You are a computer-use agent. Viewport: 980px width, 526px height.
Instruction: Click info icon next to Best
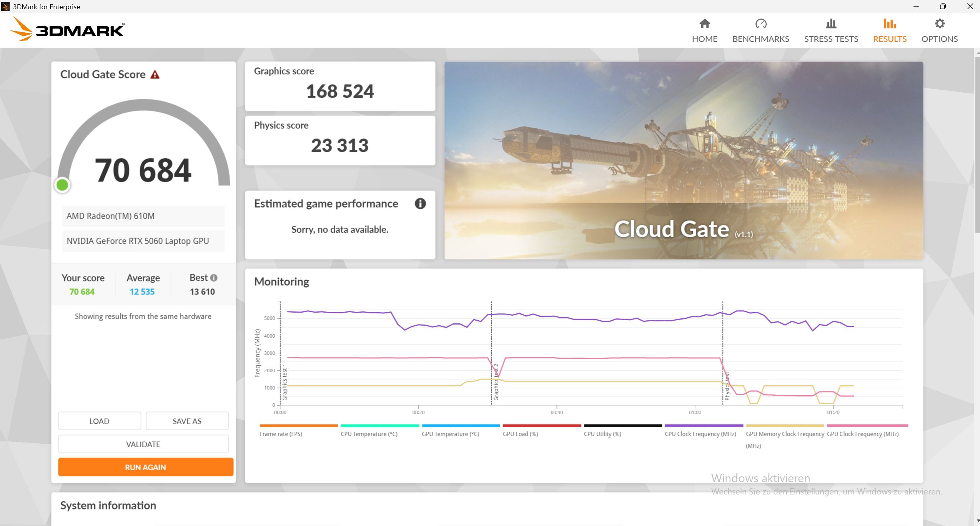214,278
